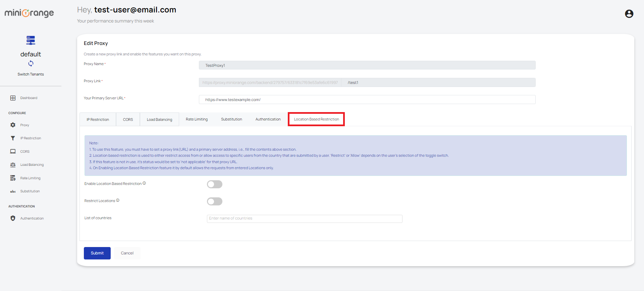Click the IP Restriction funnel icon
The height and width of the screenshot is (291, 644).
[x=13, y=138]
